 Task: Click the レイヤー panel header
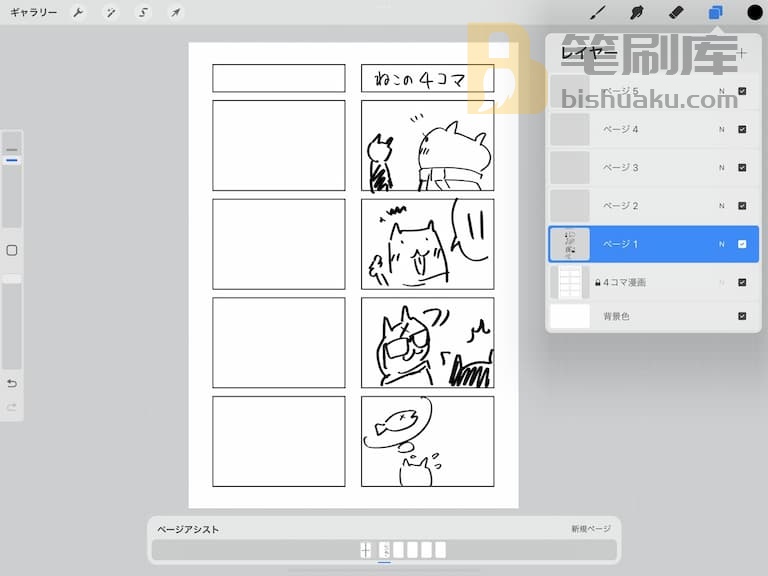pos(589,52)
